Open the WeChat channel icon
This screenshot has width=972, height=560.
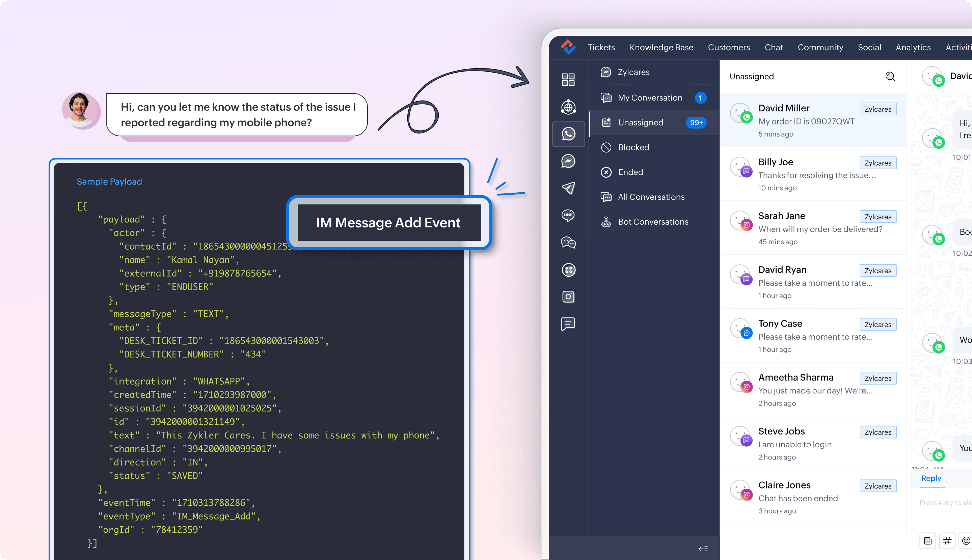tap(568, 243)
